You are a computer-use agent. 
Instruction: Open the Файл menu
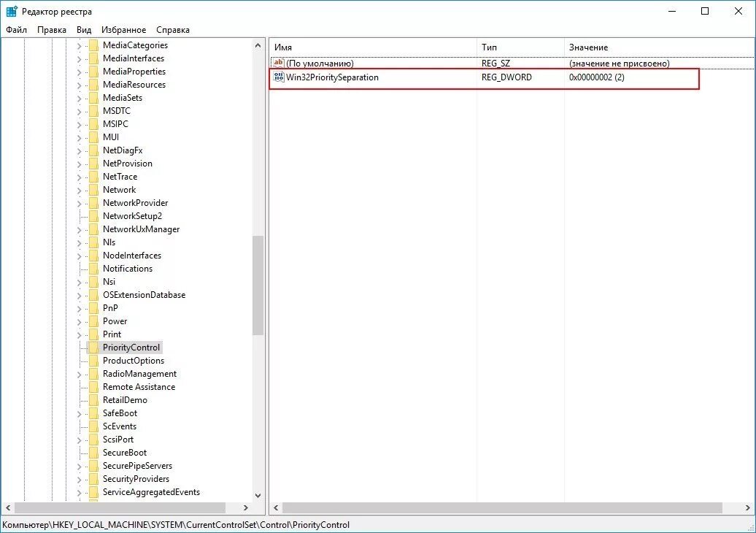coord(16,30)
